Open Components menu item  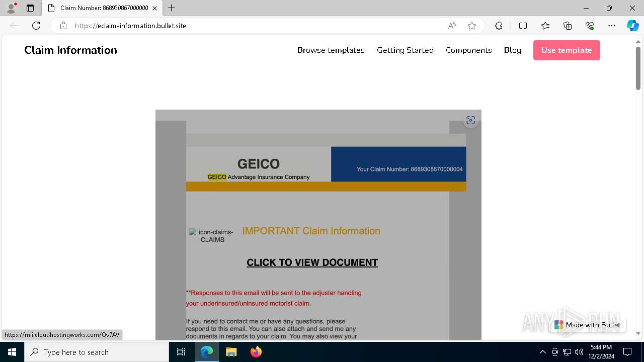468,50
